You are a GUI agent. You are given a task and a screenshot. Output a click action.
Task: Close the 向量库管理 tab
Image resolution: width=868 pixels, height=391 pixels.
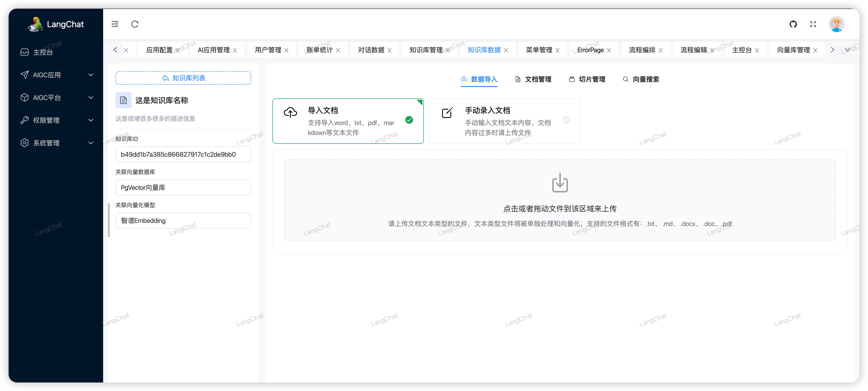point(815,51)
